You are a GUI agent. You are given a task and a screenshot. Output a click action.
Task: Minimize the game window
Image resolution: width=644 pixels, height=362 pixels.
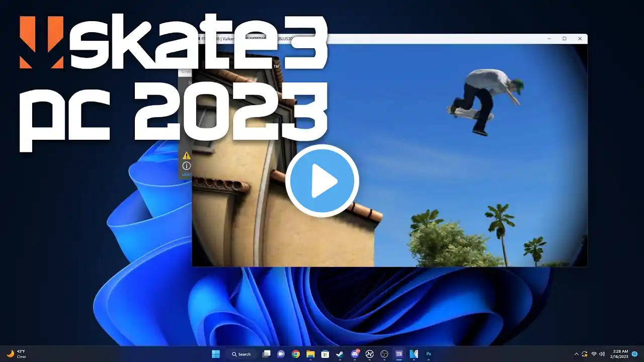[x=549, y=39]
